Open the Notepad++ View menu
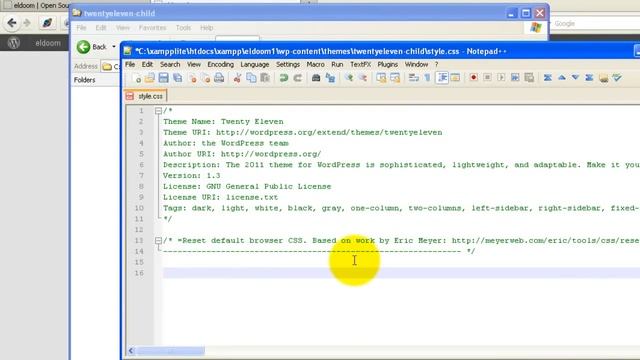640x360 pixels. 194,64
